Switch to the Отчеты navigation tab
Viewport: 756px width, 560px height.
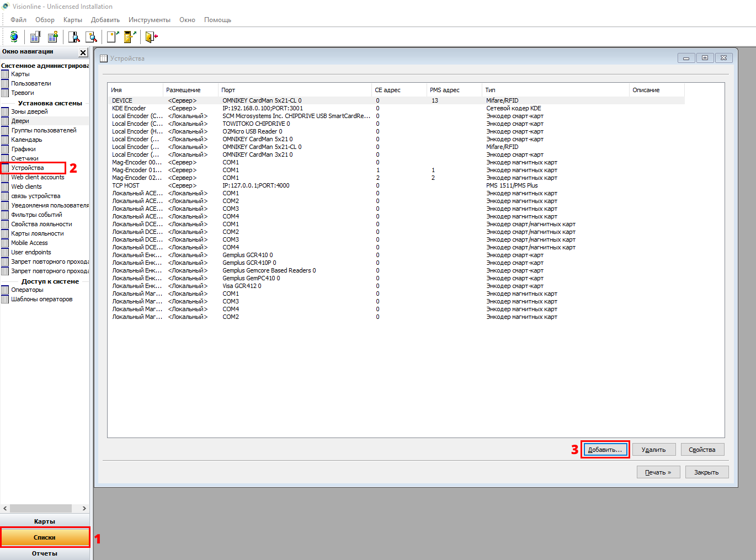coord(45,553)
